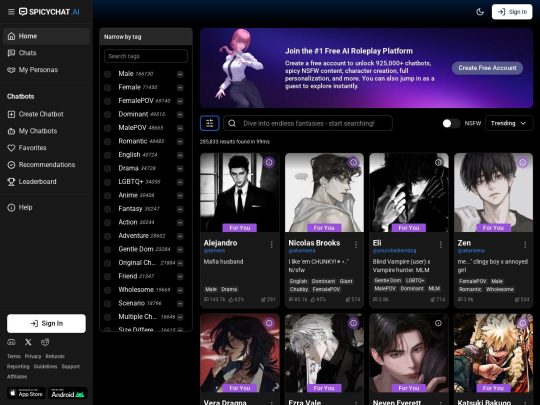Check the Drama tag checkbox
The image size is (540, 405).
pyautogui.click(x=107, y=168)
